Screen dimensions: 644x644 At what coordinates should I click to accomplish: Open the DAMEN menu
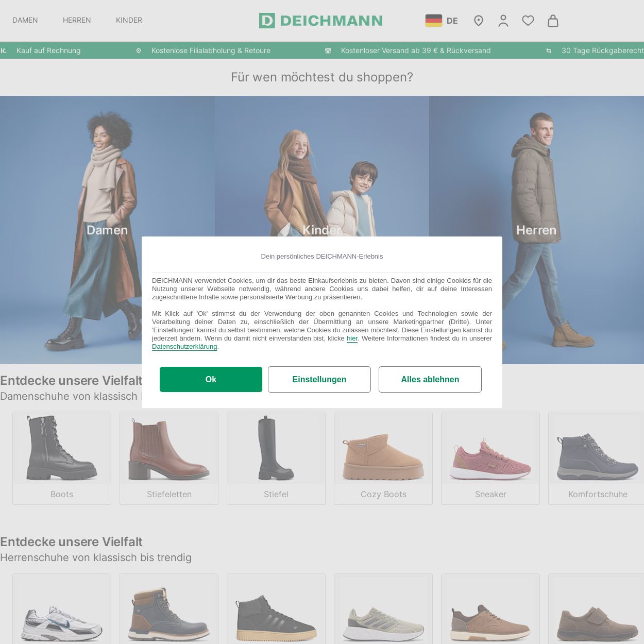click(x=25, y=20)
